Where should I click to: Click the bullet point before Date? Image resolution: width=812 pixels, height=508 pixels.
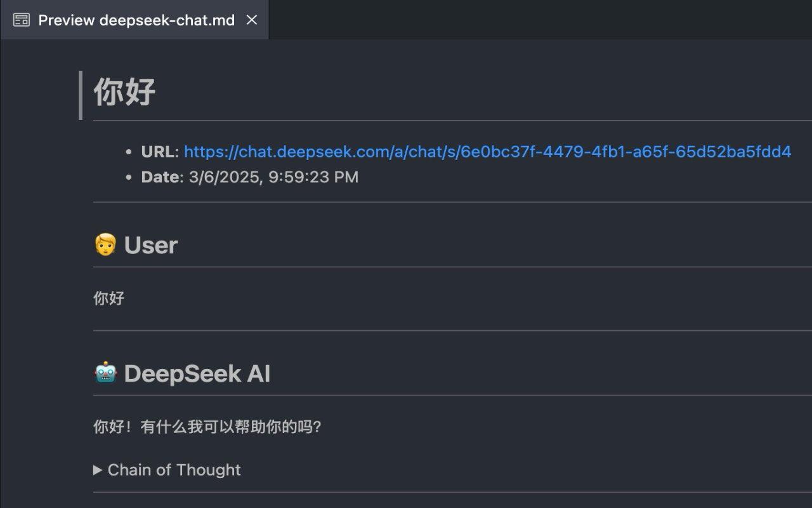click(129, 178)
